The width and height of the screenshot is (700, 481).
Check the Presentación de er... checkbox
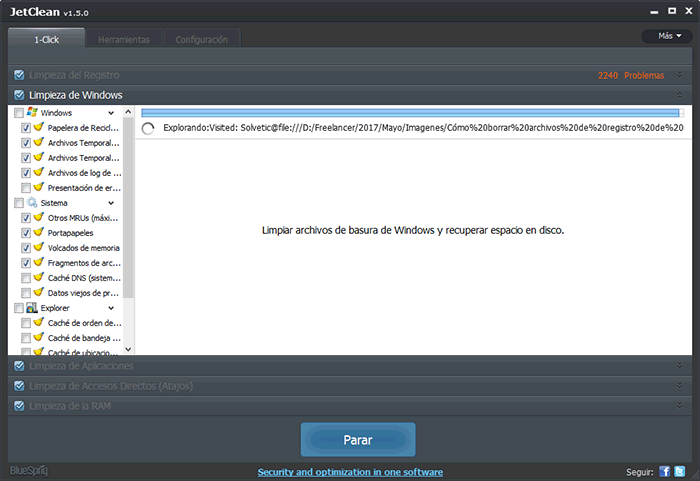pyautogui.click(x=26, y=188)
